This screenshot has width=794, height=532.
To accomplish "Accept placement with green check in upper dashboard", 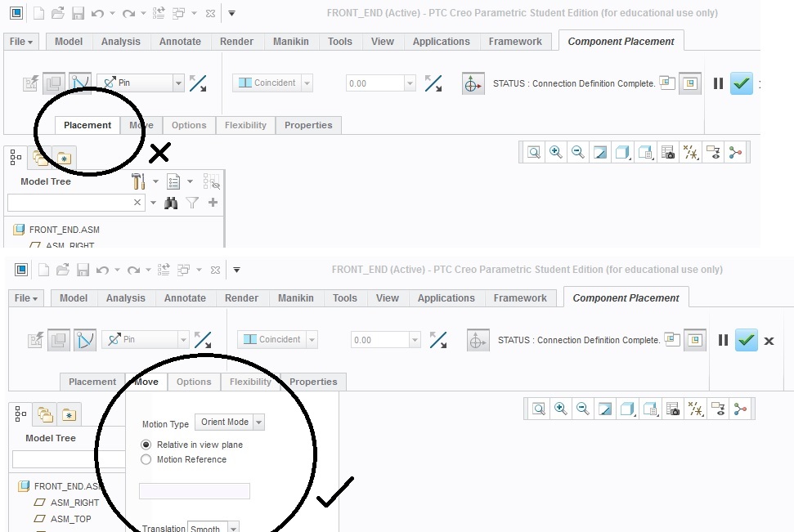I will click(x=742, y=83).
